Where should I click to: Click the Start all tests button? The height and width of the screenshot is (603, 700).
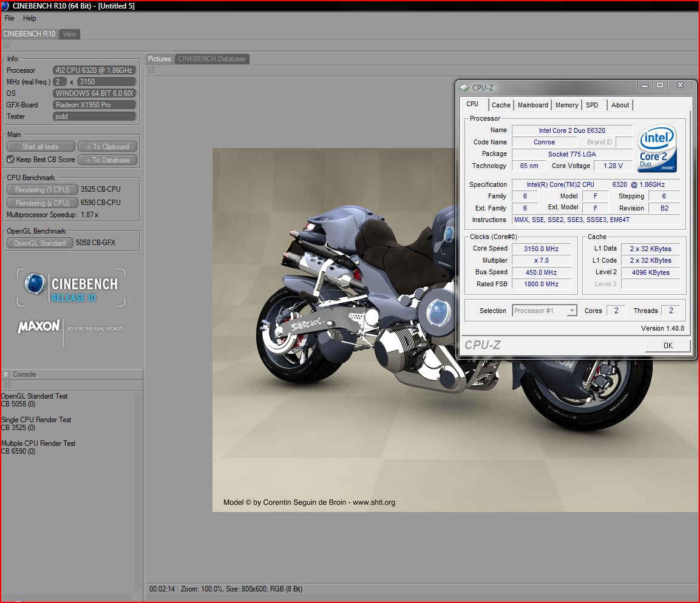pos(41,147)
